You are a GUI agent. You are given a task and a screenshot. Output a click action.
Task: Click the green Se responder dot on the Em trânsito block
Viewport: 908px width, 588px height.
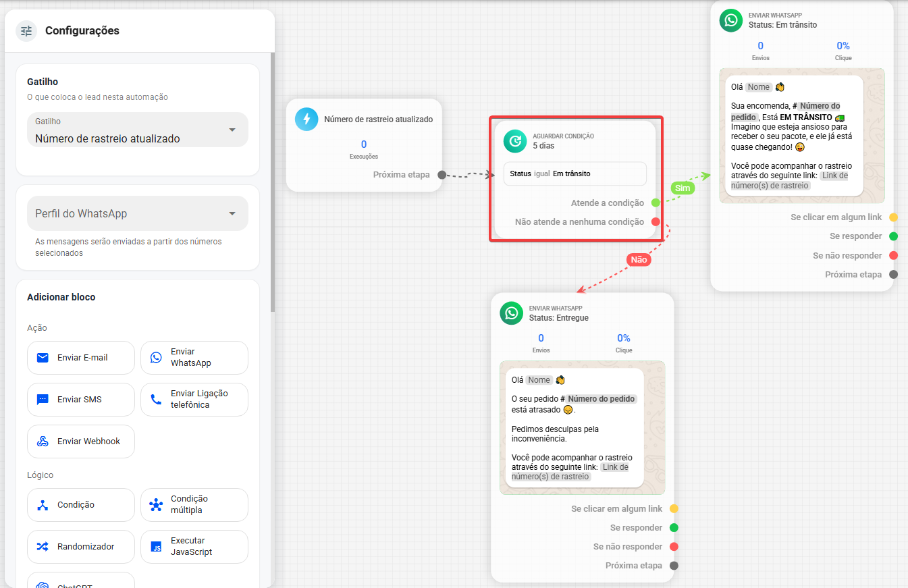894,236
